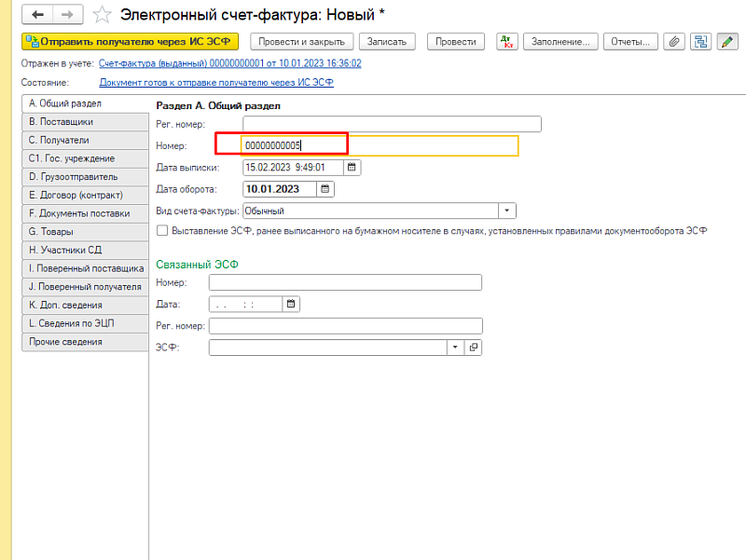Click the forward navigation arrow

(x=66, y=15)
